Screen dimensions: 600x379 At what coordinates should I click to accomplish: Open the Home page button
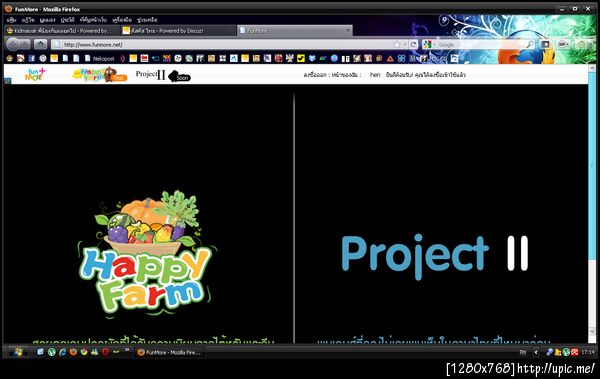tap(40, 44)
